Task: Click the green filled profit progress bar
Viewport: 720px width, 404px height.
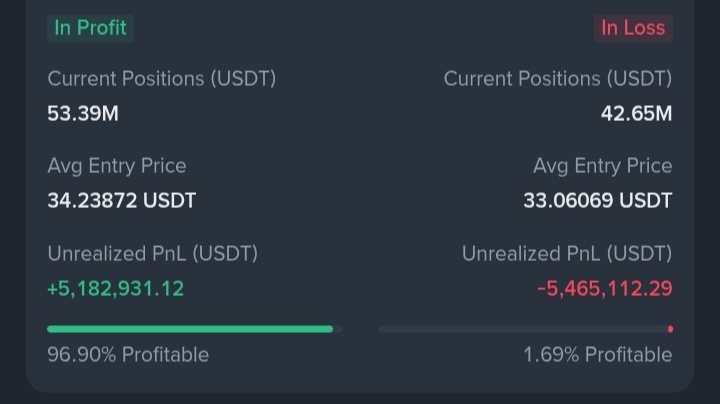Action: point(190,328)
